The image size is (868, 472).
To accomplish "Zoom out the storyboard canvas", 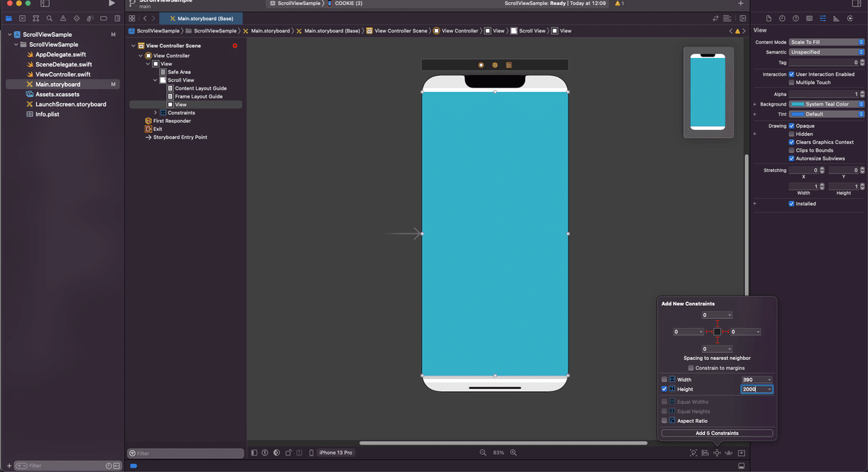I will pyautogui.click(x=483, y=452).
